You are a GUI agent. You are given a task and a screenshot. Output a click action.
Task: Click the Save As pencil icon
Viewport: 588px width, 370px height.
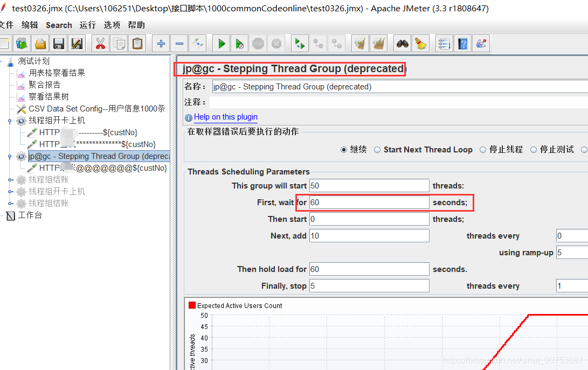click(77, 44)
